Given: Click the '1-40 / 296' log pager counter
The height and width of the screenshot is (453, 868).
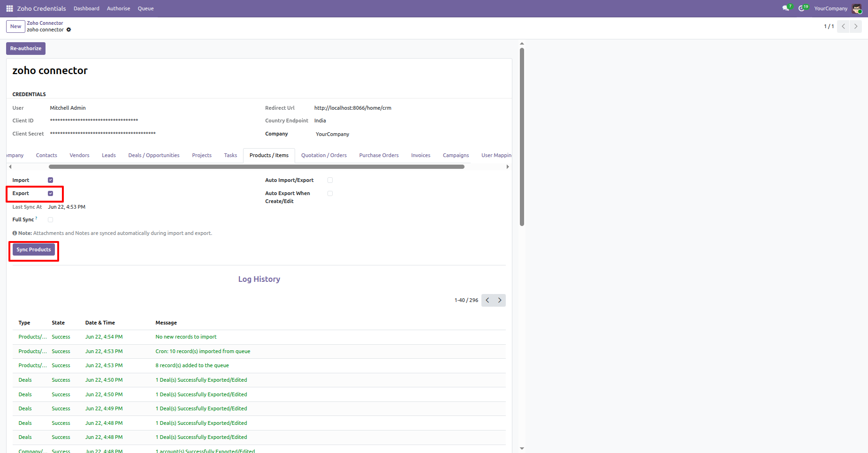Looking at the screenshot, I should pos(466,300).
